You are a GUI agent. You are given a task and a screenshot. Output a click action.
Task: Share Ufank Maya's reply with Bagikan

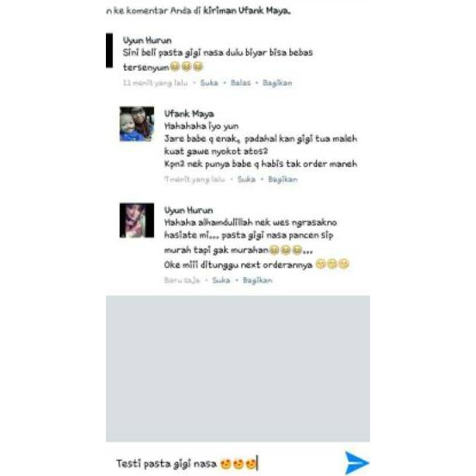pos(282,179)
